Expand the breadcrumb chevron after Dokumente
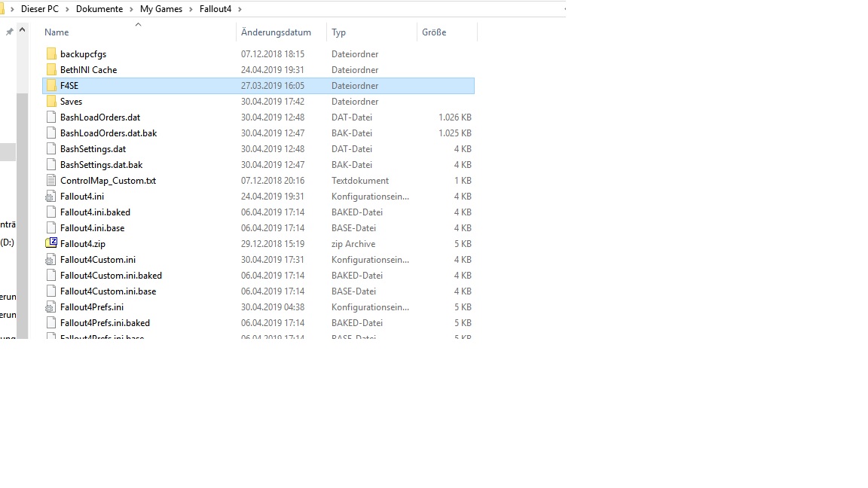 132,9
